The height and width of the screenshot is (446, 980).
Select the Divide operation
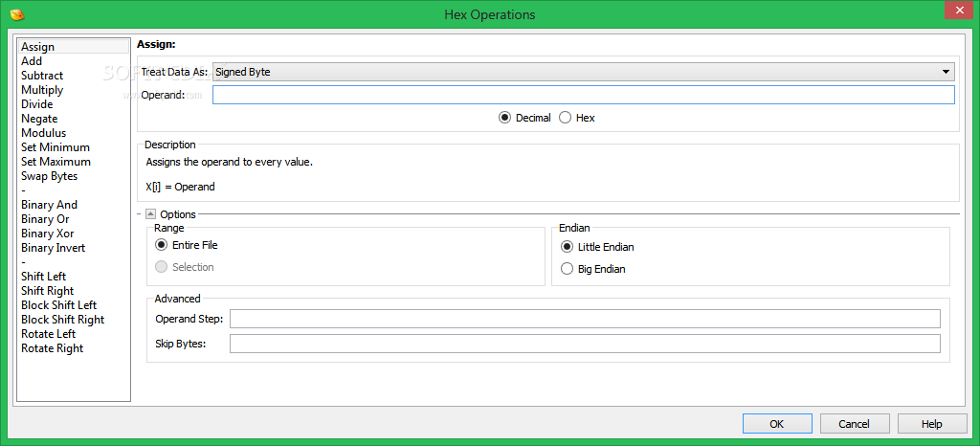coord(74,104)
